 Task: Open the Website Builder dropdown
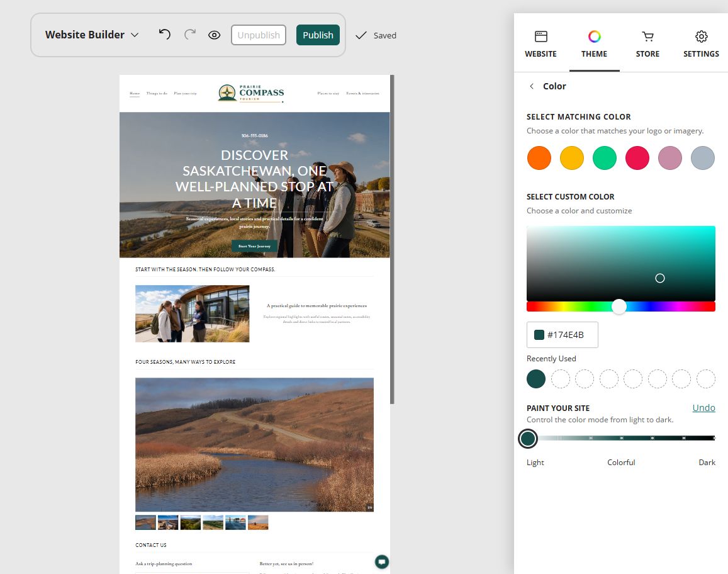tap(92, 35)
